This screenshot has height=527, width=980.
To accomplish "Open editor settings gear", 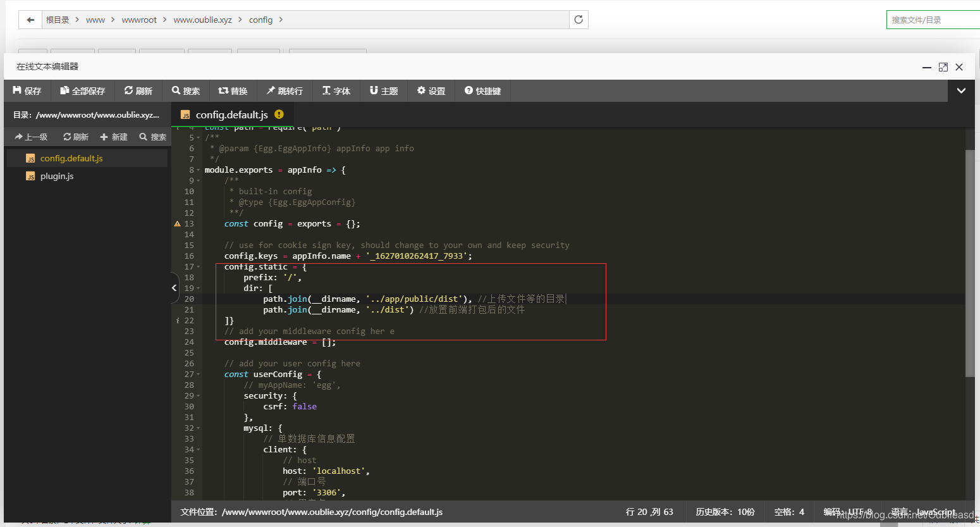I will 431,91.
